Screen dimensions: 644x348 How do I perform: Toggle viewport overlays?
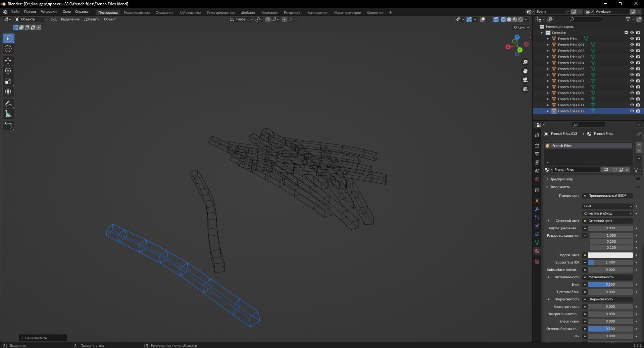pyautogui.click(x=483, y=19)
